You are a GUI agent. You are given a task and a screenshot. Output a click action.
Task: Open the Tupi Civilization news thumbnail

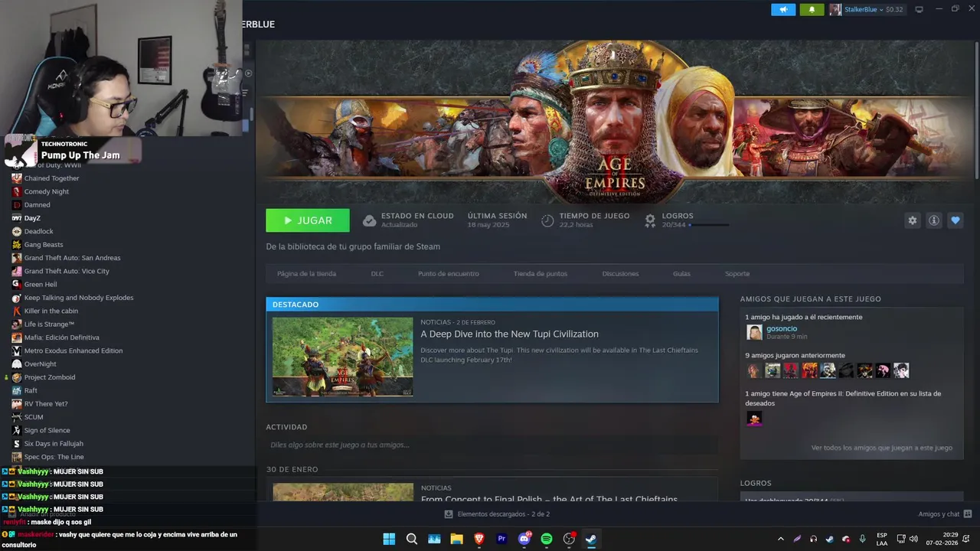click(x=342, y=357)
